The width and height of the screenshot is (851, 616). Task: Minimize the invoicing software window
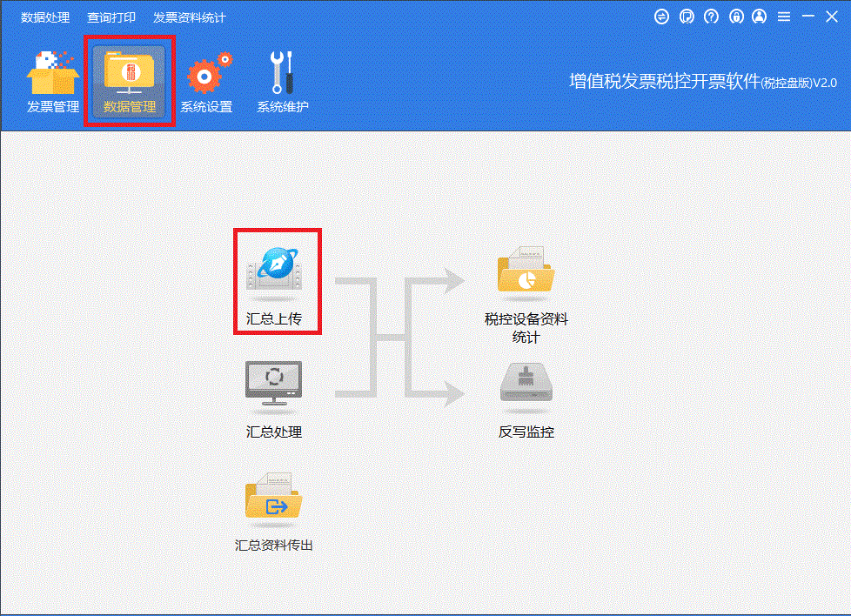(x=808, y=17)
